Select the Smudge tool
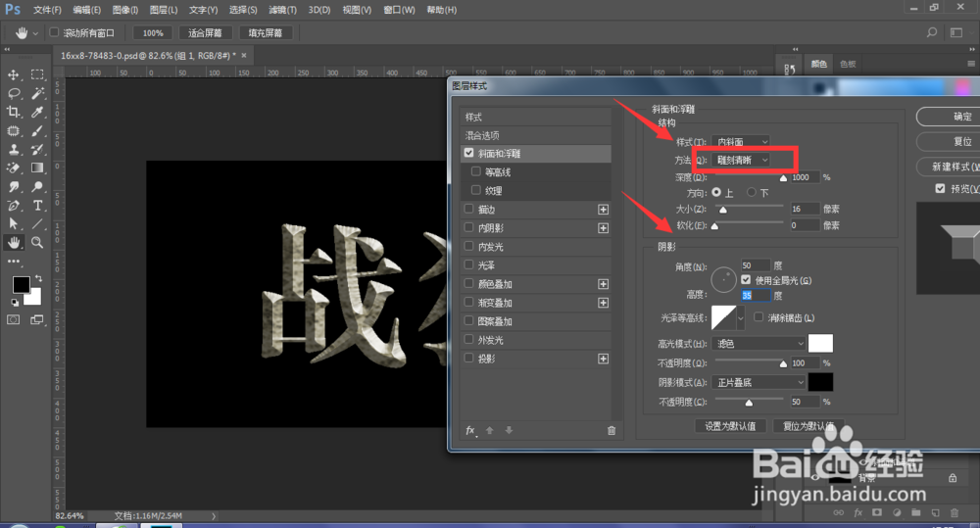This screenshot has height=528, width=980. (x=13, y=187)
